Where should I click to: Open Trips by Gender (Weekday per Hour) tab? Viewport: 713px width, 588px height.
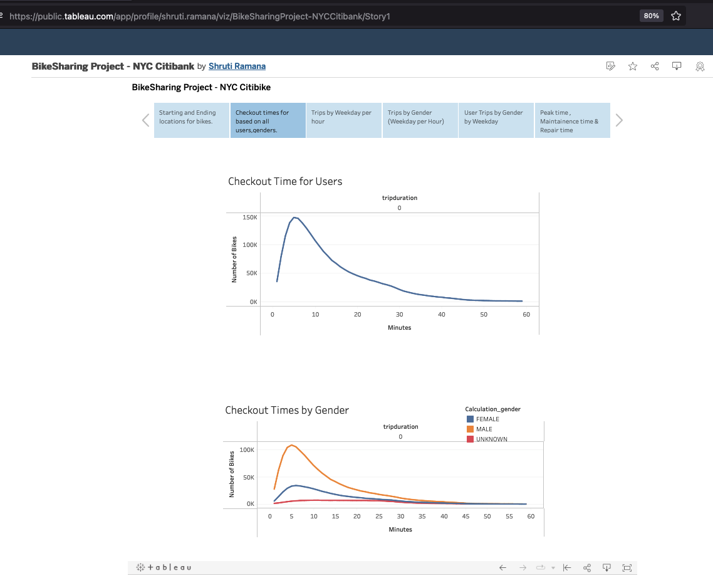point(420,120)
